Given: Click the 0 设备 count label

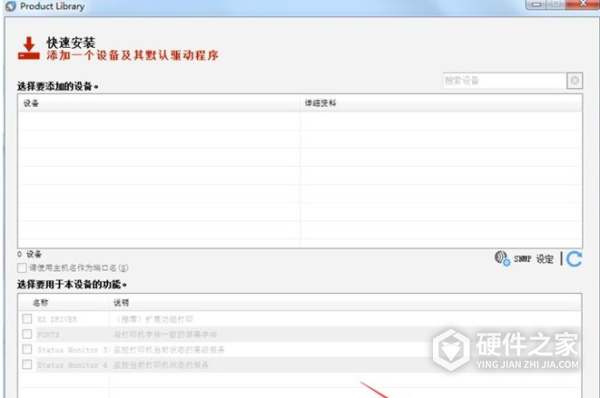Looking at the screenshot, I should coord(29,254).
